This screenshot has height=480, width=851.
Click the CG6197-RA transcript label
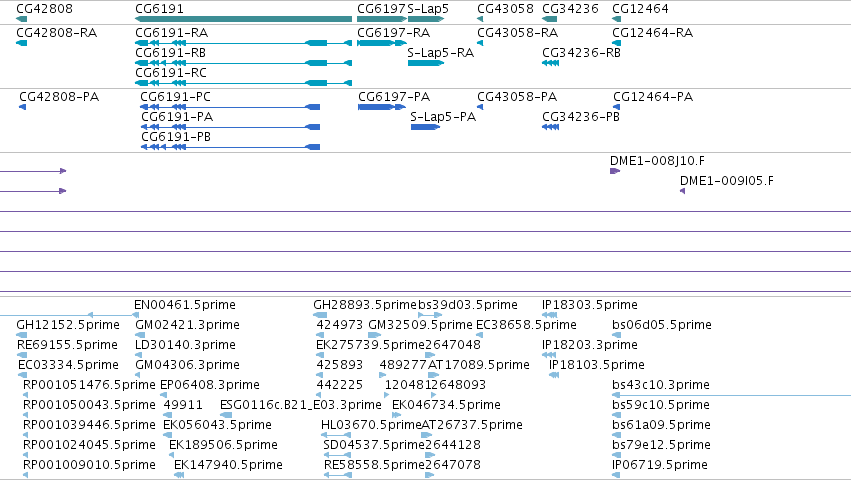coord(393,33)
